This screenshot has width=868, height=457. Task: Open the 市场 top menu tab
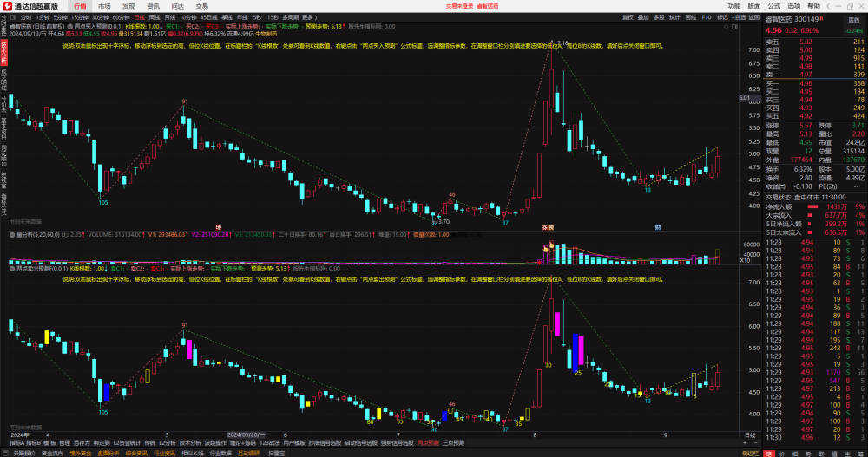click(104, 6)
